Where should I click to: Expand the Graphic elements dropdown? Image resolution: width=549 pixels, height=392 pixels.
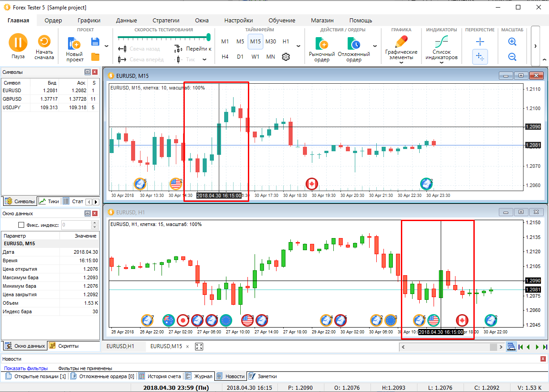pyautogui.click(x=401, y=63)
